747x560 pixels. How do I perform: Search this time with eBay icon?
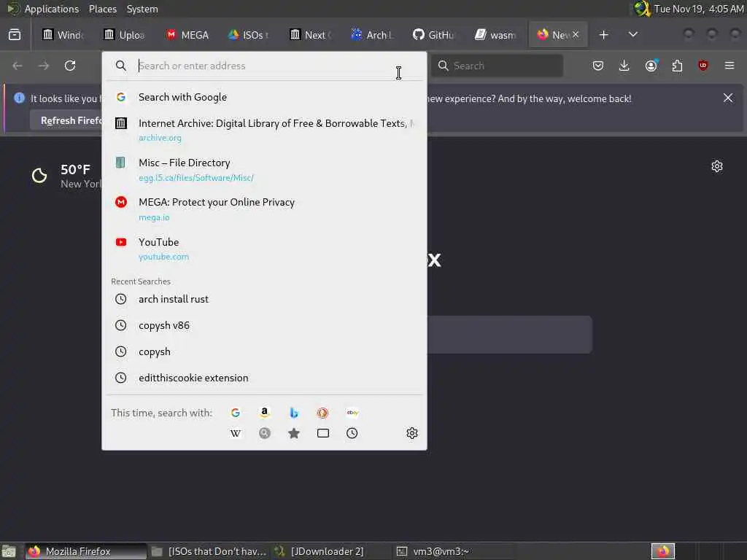(352, 413)
